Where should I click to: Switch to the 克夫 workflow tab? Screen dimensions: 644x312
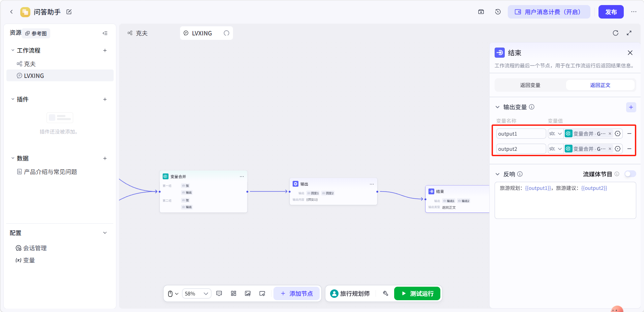138,33
